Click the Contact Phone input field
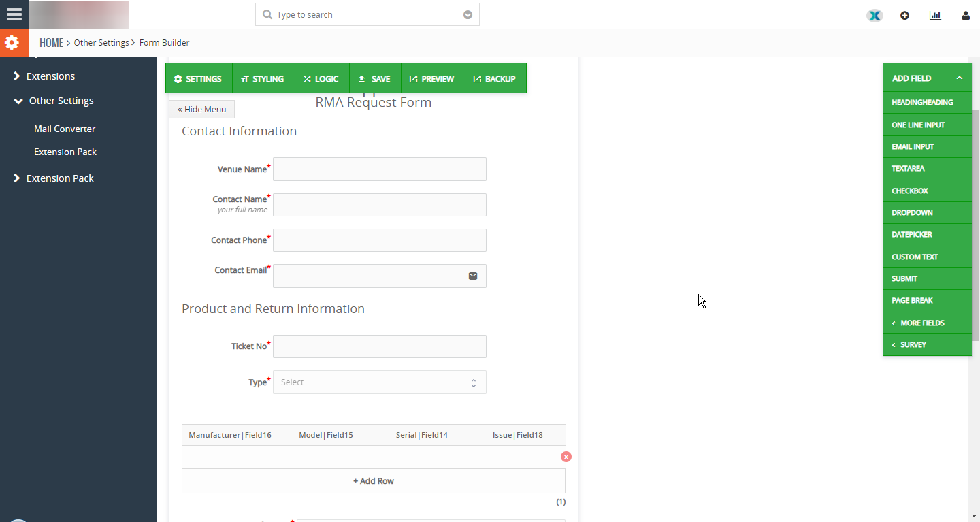 (380, 240)
